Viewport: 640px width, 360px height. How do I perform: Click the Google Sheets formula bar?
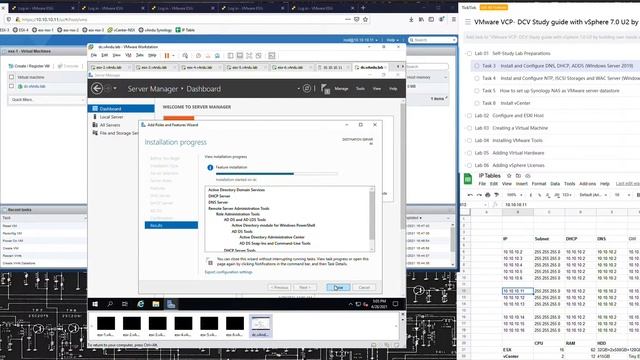click(x=571, y=204)
